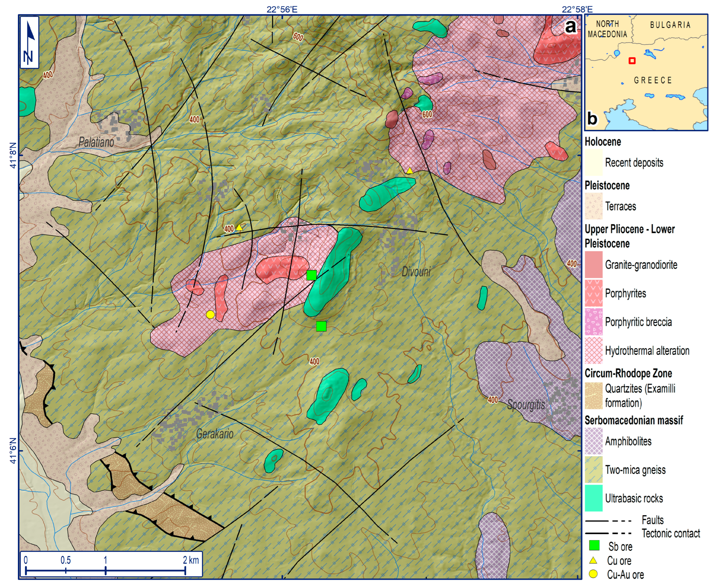This screenshot has height=588, width=717.
Task: Click the red square in inset map
Action: [x=632, y=61]
